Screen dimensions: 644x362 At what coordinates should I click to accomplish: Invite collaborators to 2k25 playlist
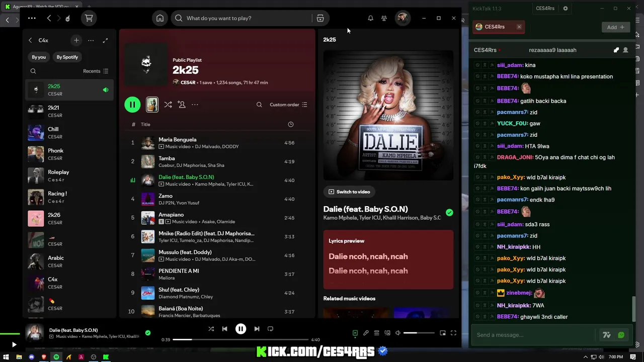(182, 105)
